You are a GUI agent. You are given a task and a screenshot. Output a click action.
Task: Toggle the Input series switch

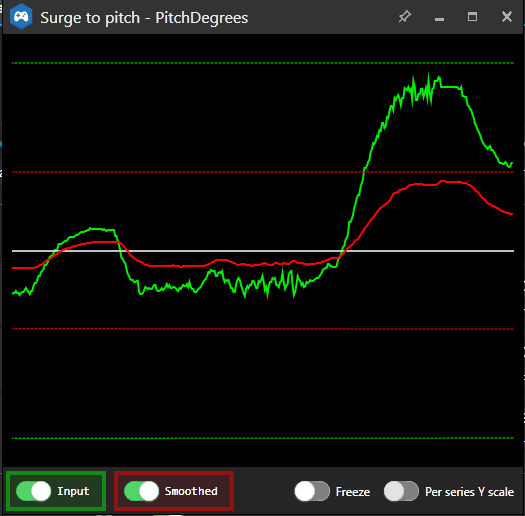(x=33, y=491)
